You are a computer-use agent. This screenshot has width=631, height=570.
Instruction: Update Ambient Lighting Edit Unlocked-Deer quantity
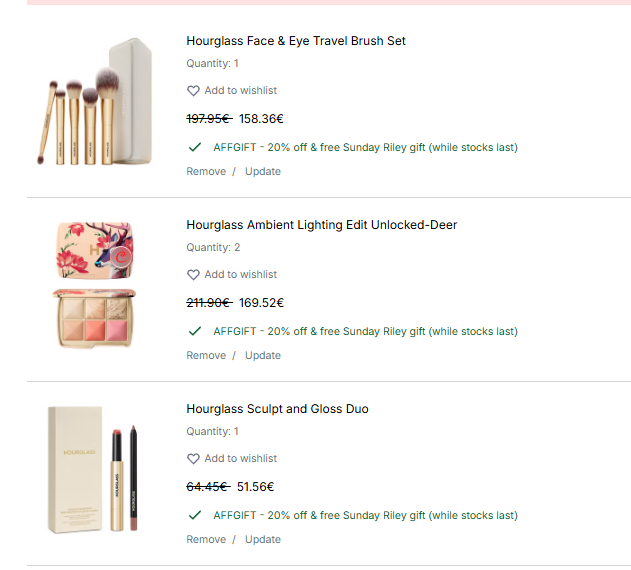(263, 355)
